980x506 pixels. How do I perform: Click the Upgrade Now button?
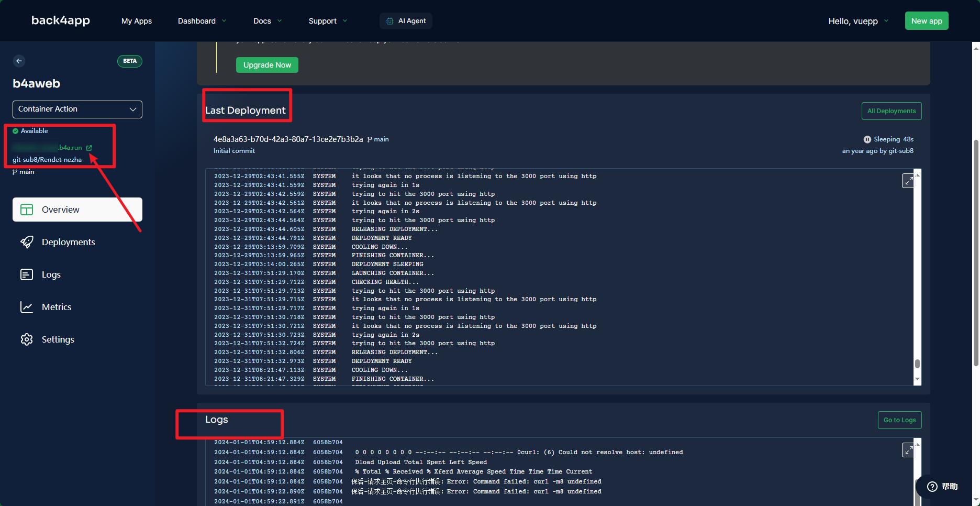(267, 65)
